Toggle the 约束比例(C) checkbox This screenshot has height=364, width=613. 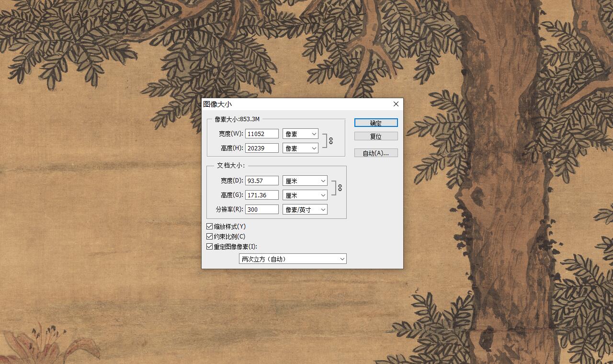[210, 236]
